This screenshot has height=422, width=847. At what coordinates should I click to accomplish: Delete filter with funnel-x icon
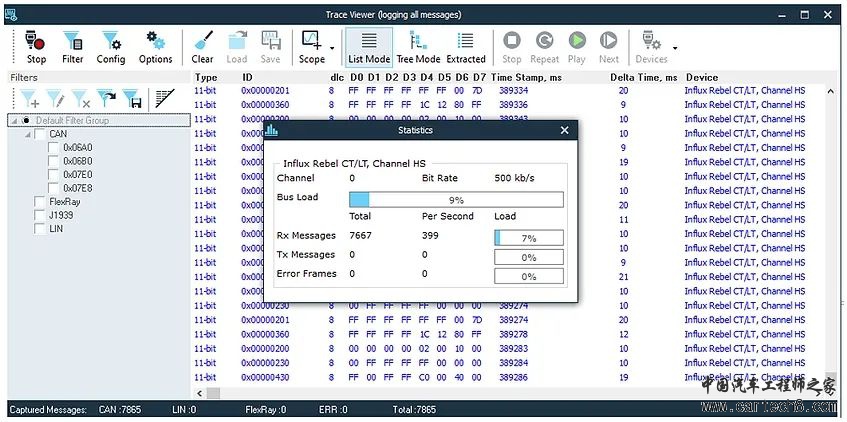(x=81, y=99)
